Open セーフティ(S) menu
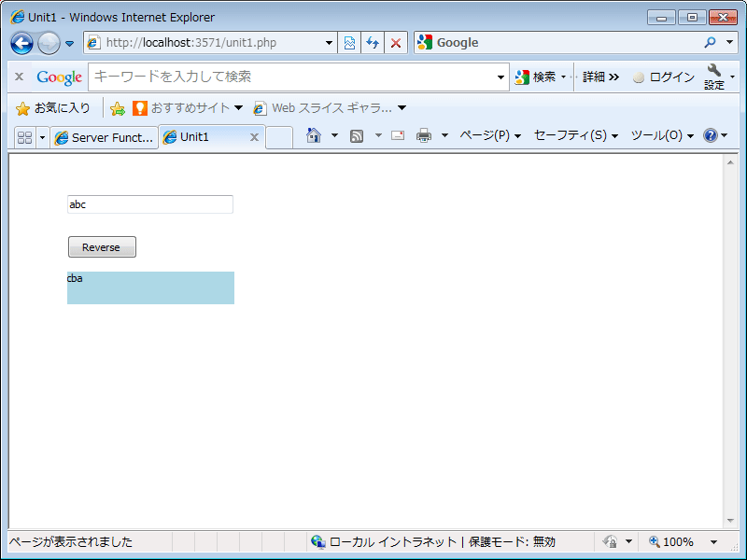Screen dimensions: 747x560 (x=575, y=135)
